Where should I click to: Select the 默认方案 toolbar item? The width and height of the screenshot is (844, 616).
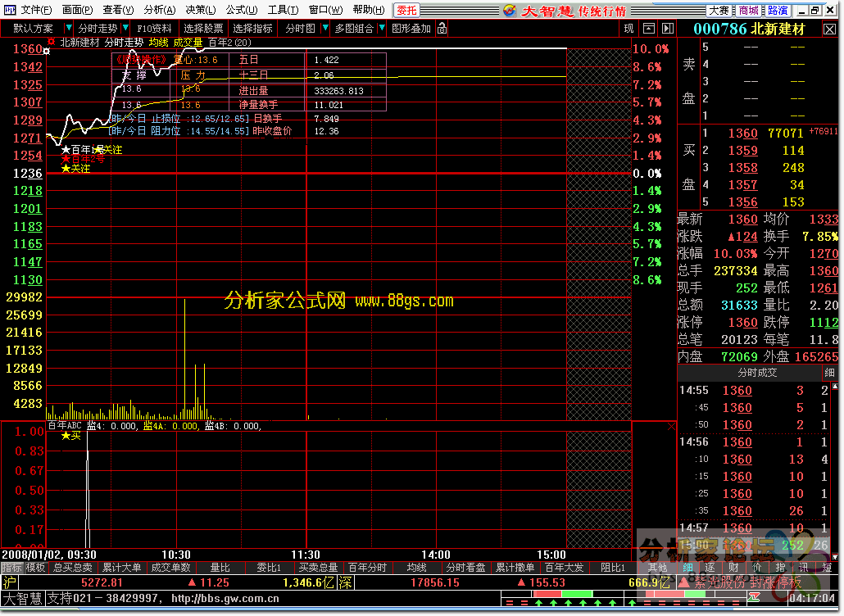33,29
